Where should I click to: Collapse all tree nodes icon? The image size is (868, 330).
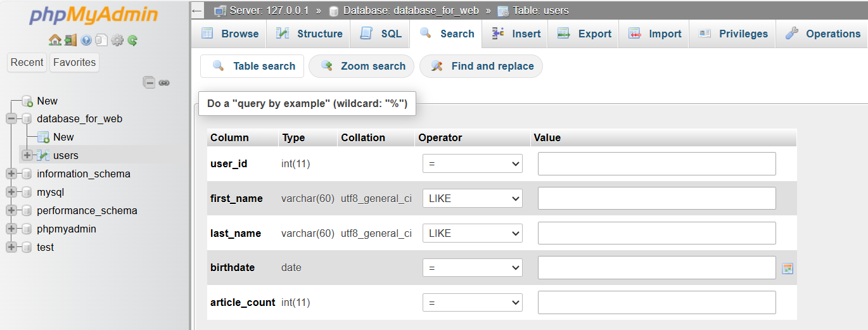[x=150, y=82]
